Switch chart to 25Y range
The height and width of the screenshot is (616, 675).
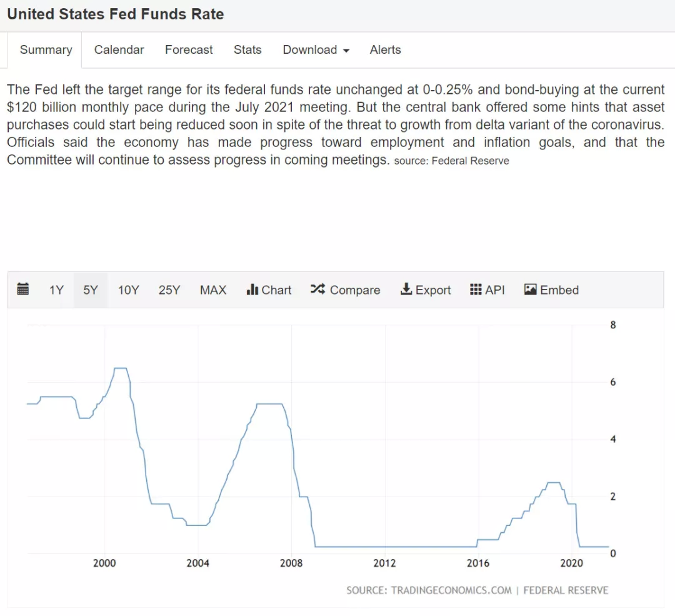pos(169,290)
